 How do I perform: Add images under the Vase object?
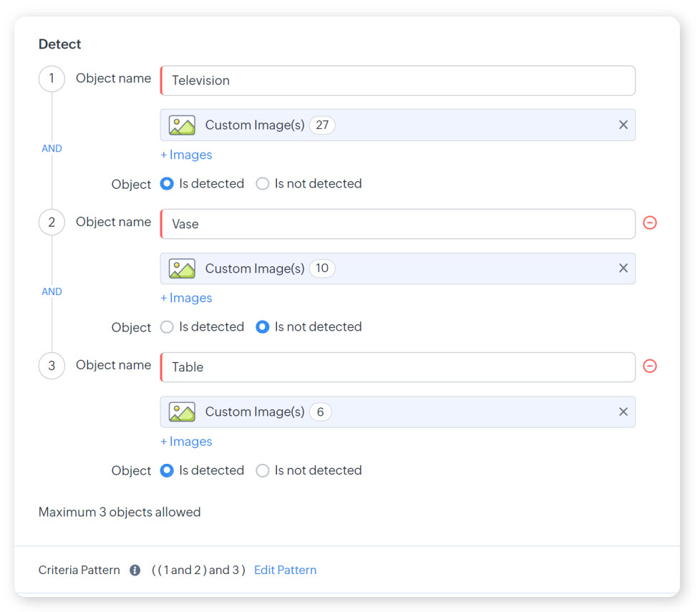click(x=186, y=298)
